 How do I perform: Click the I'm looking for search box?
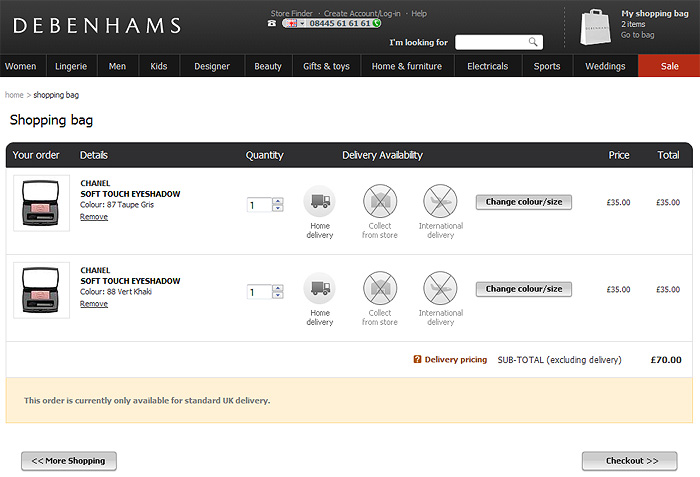pos(491,42)
